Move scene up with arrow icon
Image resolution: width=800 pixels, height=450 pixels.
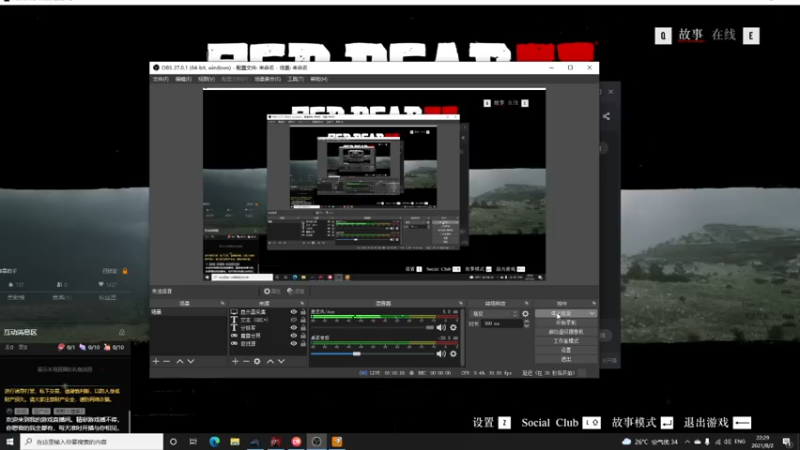[x=180, y=361]
